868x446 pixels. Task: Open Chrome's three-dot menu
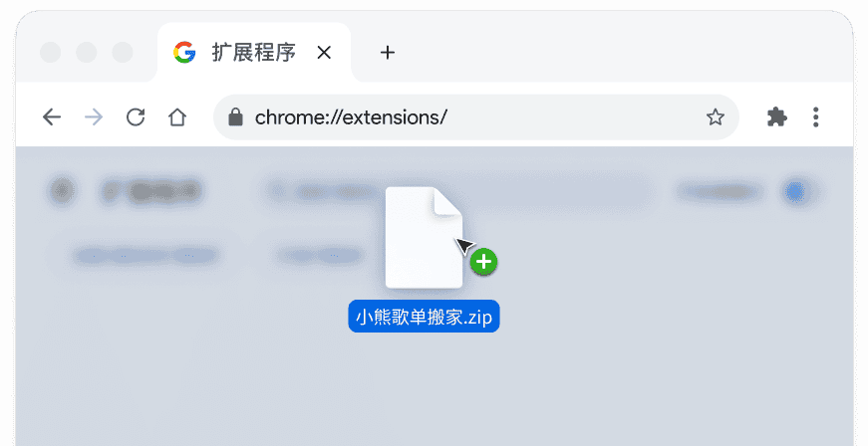point(816,117)
